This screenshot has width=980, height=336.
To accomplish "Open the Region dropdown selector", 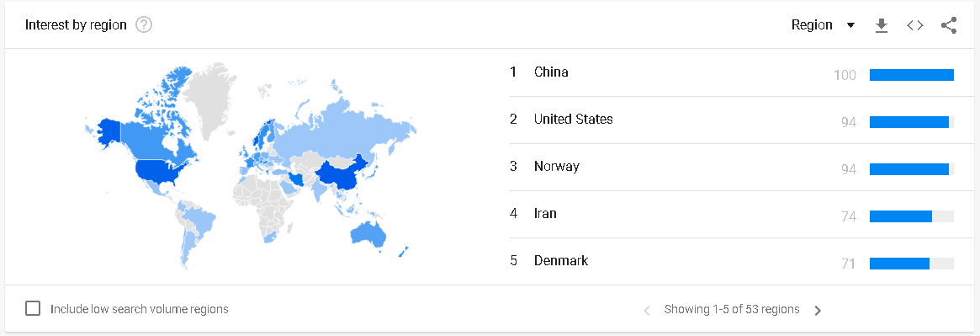I will [x=823, y=25].
